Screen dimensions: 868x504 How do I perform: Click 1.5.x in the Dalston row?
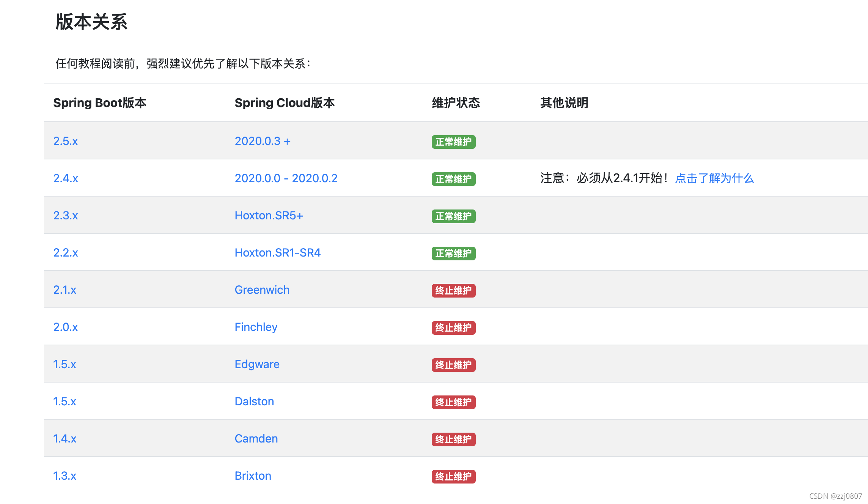[x=64, y=402]
